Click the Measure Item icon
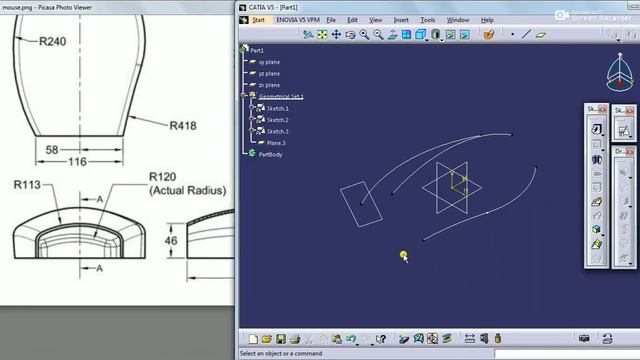 pyautogui.click(x=484, y=338)
